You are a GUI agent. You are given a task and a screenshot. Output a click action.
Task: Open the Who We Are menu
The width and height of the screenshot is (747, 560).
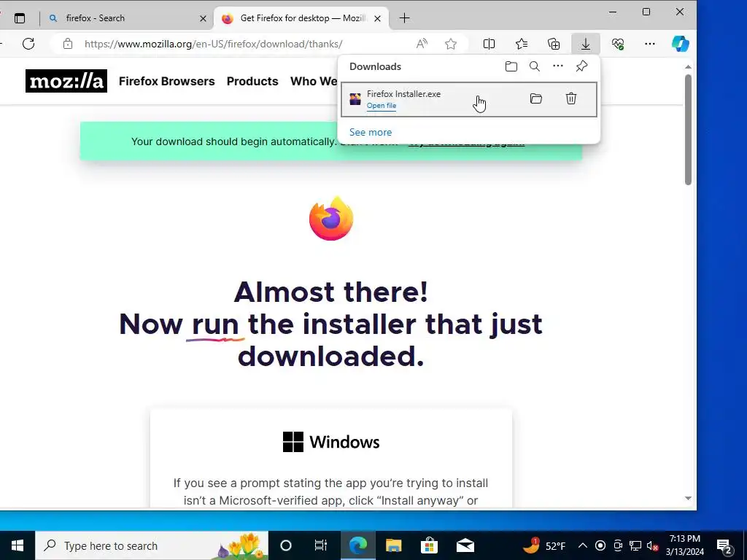pyautogui.click(x=314, y=82)
